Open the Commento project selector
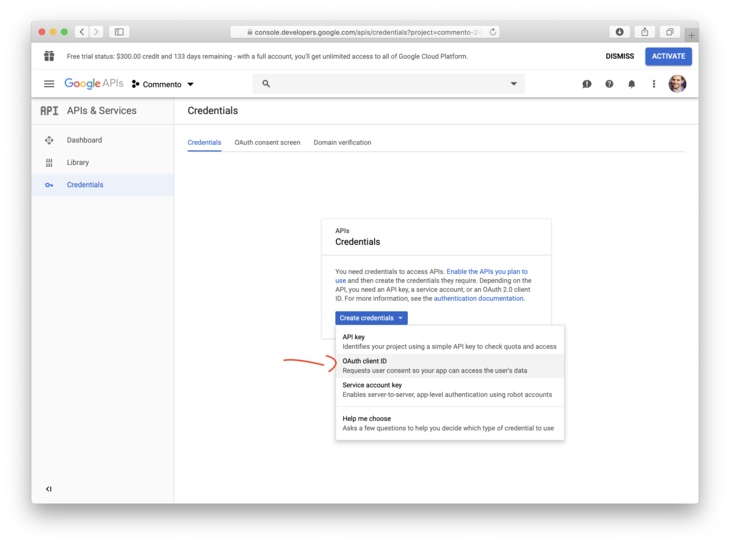The height and width of the screenshot is (545, 730). [x=162, y=84]
